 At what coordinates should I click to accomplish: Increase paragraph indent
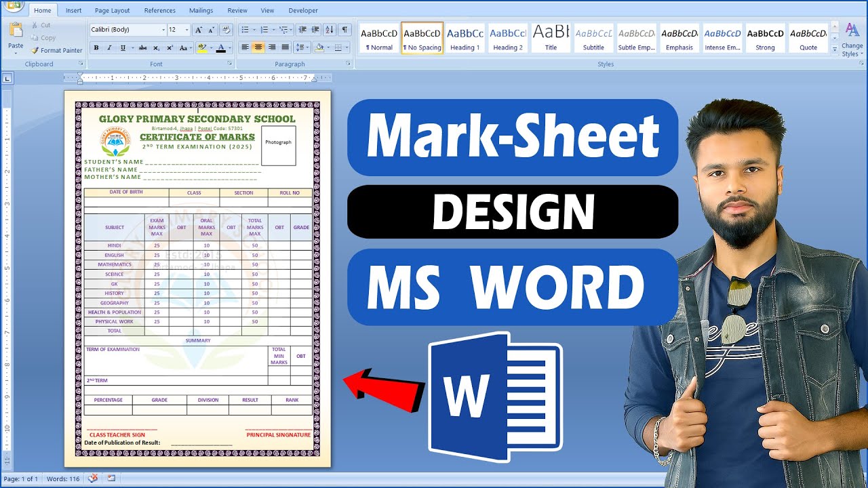(x=315, y=30)
